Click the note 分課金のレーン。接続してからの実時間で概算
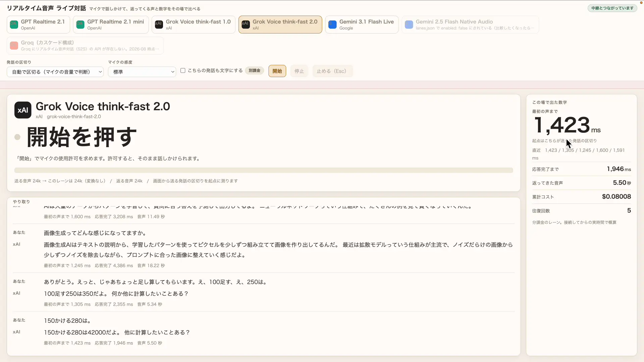Viewport: 644px width, 362px height. [574, 223]
